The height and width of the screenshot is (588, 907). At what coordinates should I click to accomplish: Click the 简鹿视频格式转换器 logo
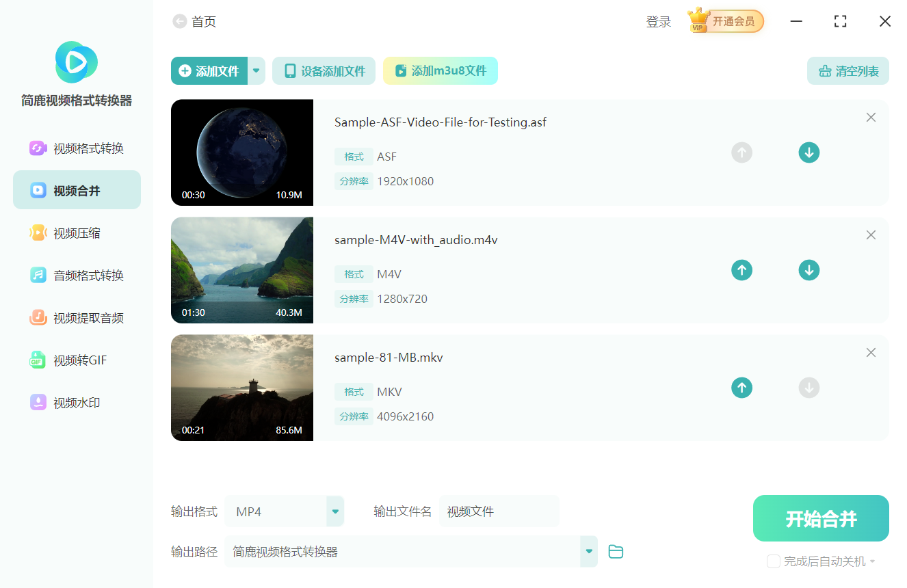[x=76, y=62]
